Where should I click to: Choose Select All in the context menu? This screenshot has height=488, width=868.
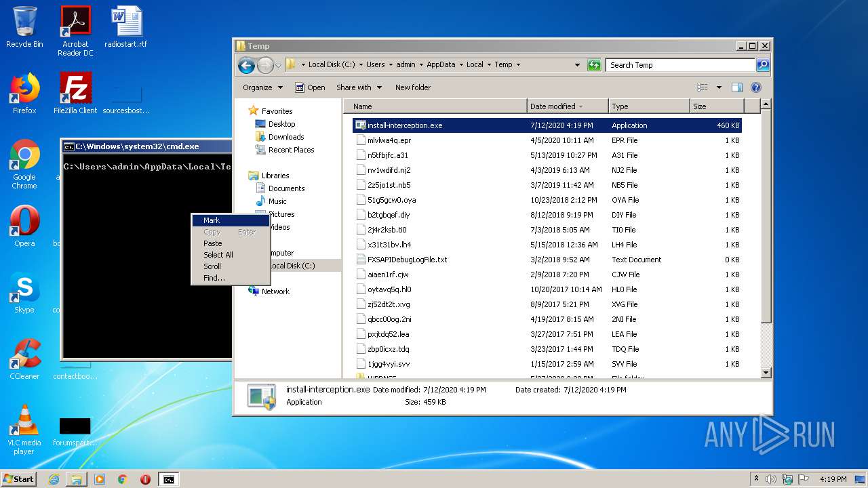[x=218, y=255]
